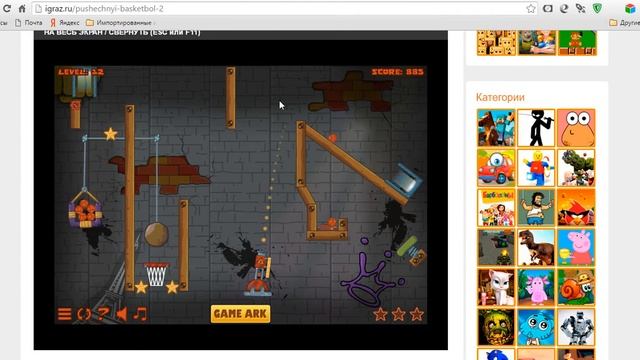The height and width of the screenshot is (360, 640).
Task: Click the GAME ARK button
Action: pos(240,313)
